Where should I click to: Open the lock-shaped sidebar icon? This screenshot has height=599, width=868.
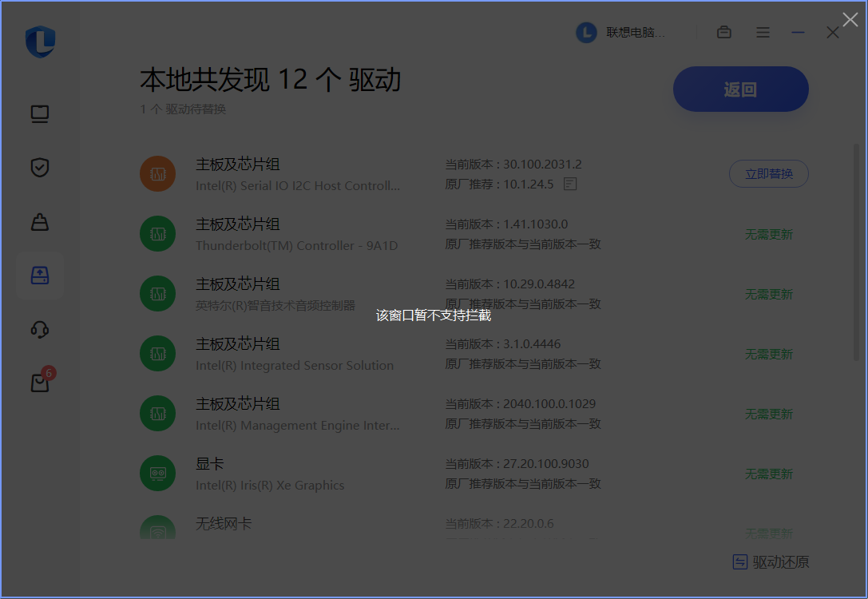(x=40, y=222)
